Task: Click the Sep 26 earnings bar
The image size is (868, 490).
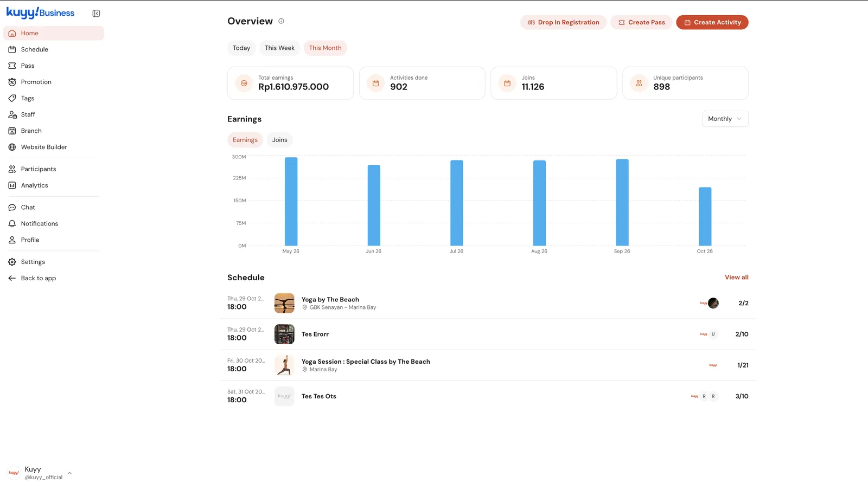Action: click(622, 203)
